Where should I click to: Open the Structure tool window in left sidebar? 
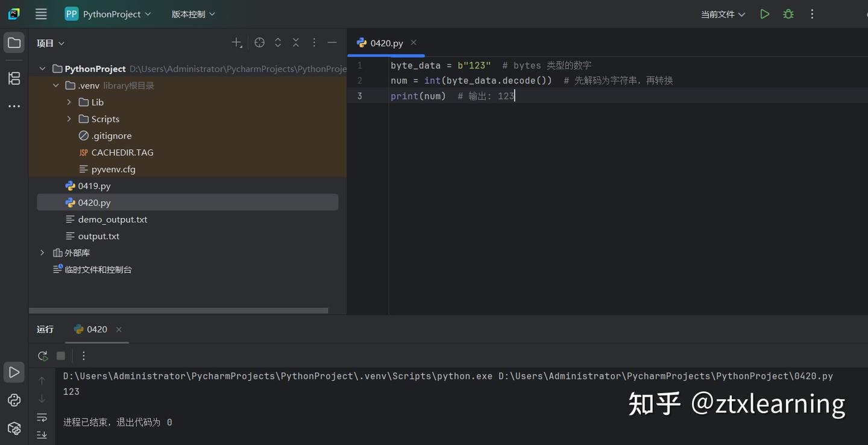coord(14,78)
